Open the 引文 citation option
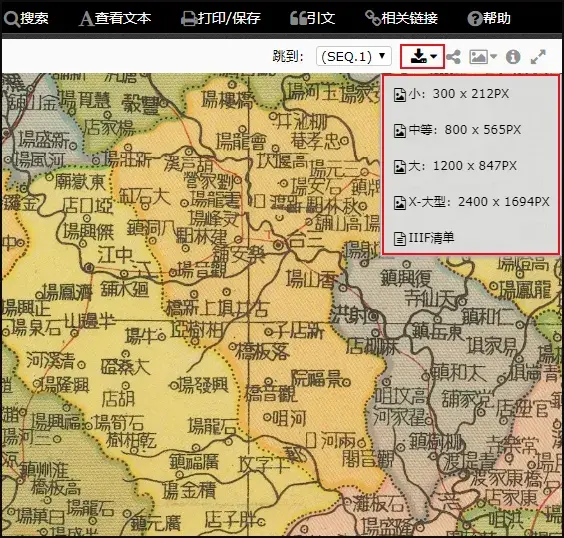 click(x=313, y=18)
